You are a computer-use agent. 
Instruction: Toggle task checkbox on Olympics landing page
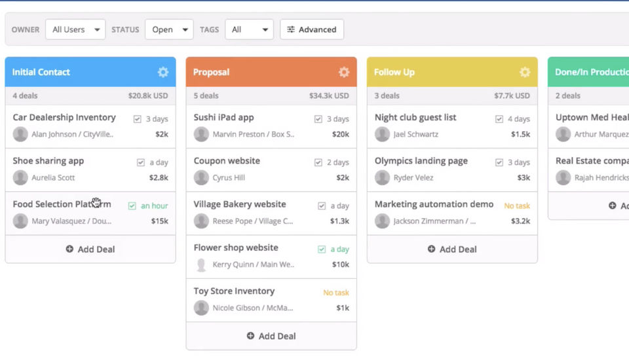point(499,162)
